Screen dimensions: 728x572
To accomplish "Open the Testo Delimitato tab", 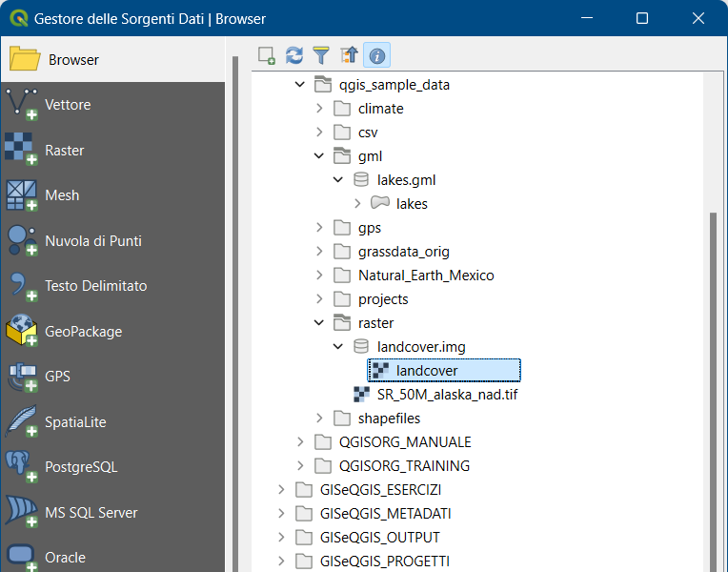I will click(113, 286).
